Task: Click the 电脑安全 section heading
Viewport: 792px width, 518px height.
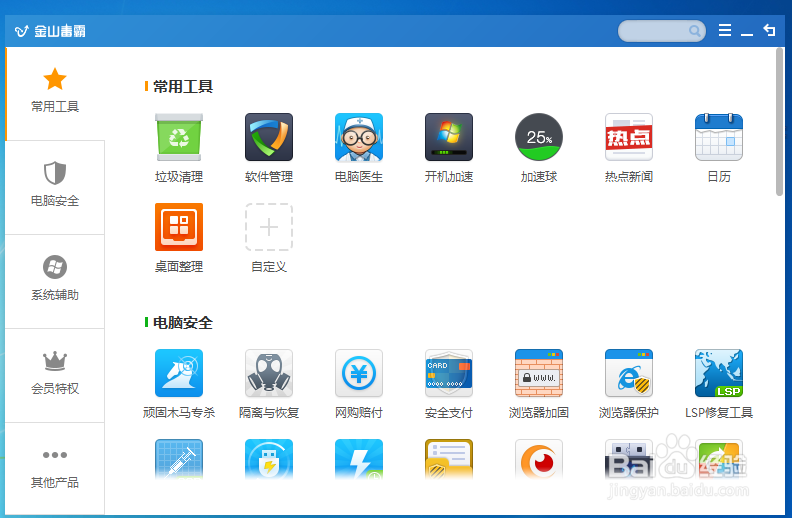Action: [x=183, y=323]
